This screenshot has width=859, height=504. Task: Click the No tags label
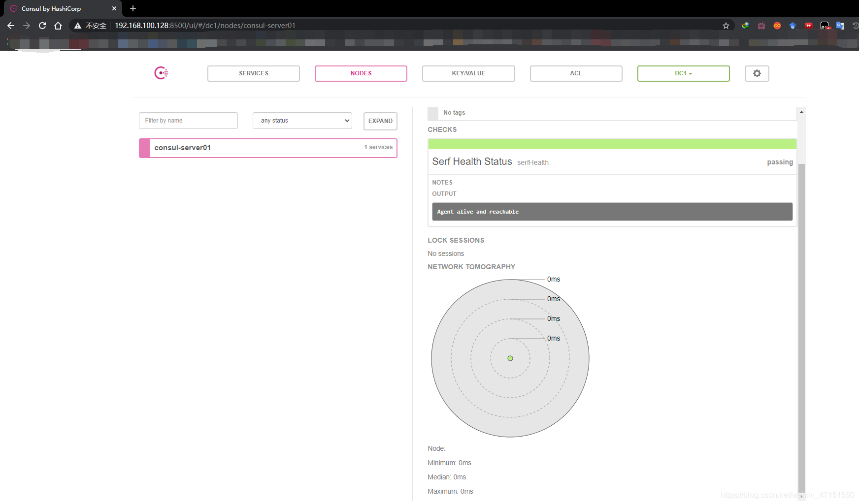[x=454, y=113]
